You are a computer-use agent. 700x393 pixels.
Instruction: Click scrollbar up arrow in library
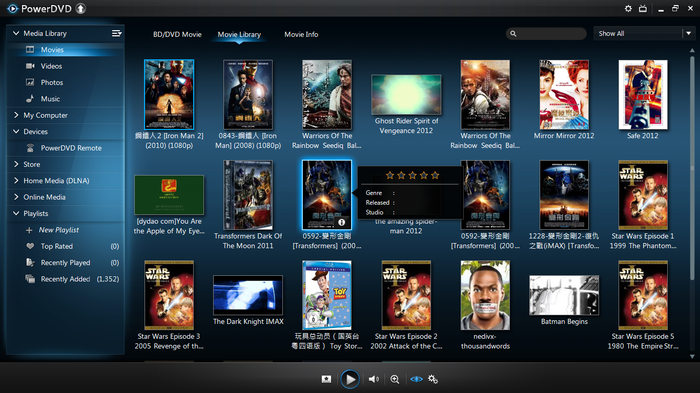click(692, 50)
